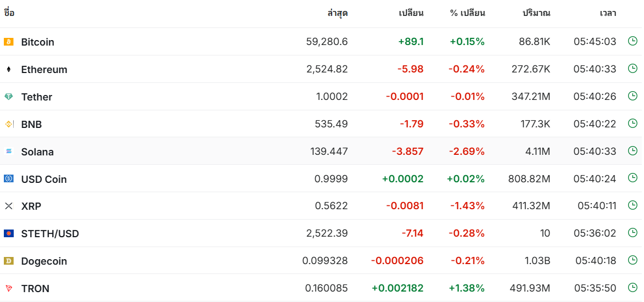644x302 pixels.
Task: Sort by the ปริมาณ column header
Action: pyautogui.click(x=536, y=13)
